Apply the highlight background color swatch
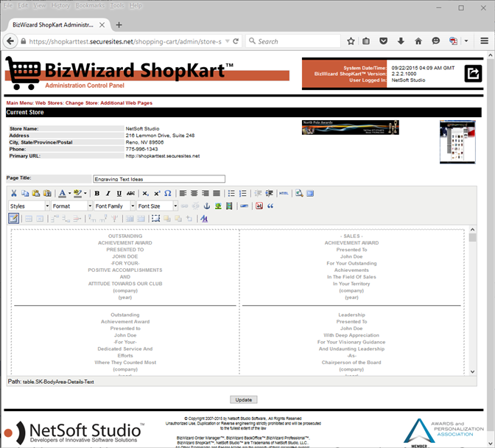The width and height of the screenshot is (495, 448). pyautogui.click(x=77, y=193)
